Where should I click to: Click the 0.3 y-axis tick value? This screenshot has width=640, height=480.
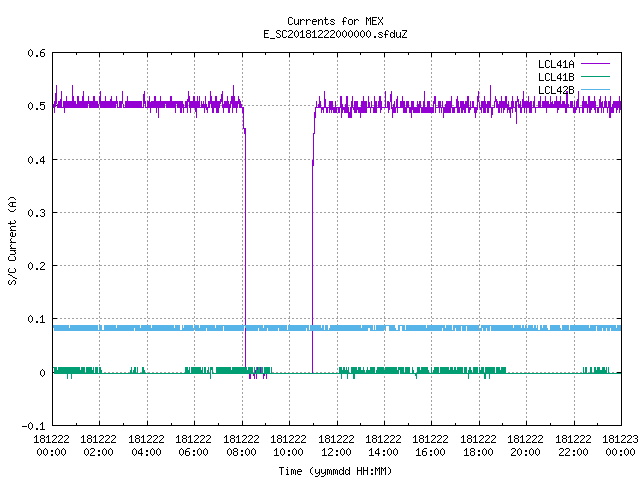[x=36, y=213]
